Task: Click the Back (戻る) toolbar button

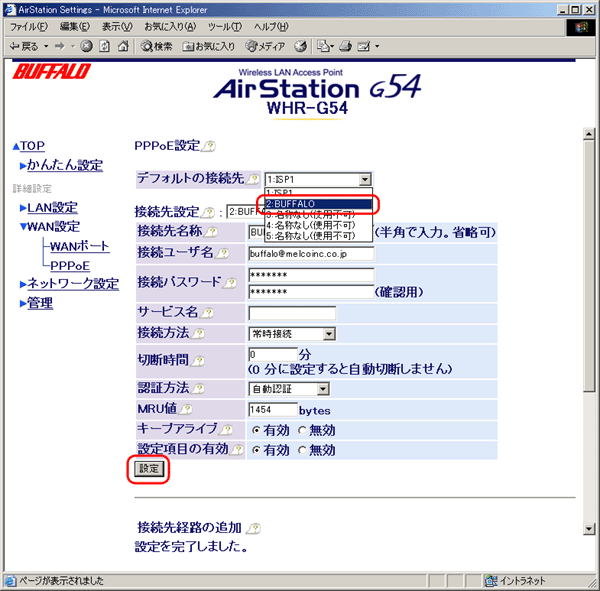Action: (24, 47)
